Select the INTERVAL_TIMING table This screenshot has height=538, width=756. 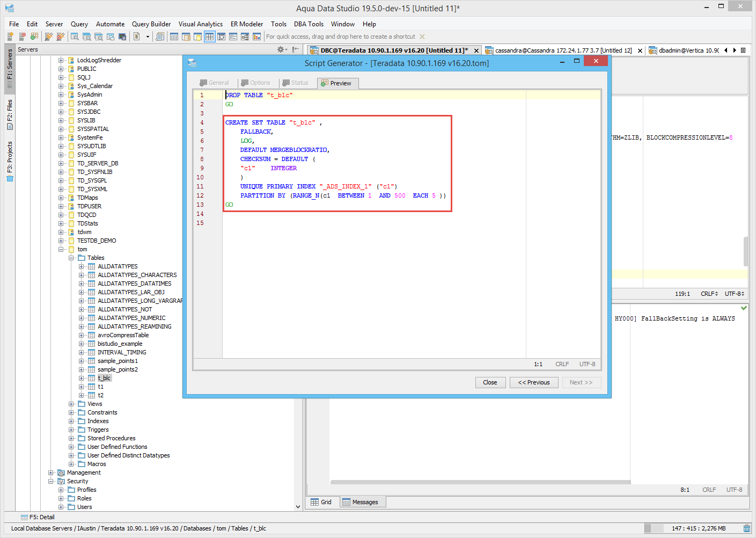(x=122, y=352)
